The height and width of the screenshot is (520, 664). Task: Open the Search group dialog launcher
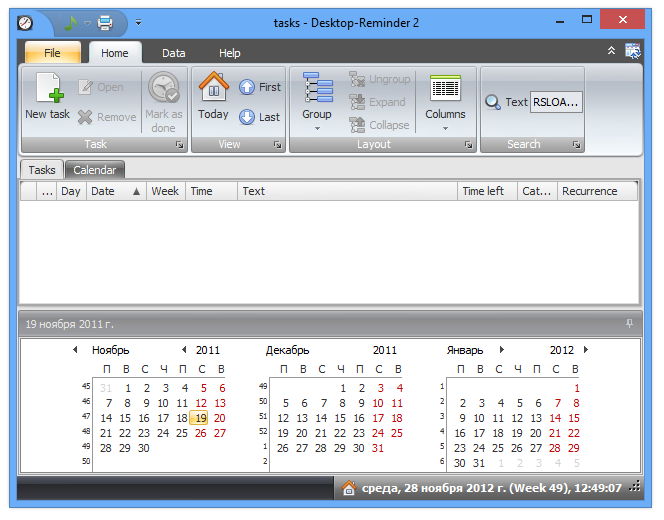pyautogui.click(x=577, y=145)
